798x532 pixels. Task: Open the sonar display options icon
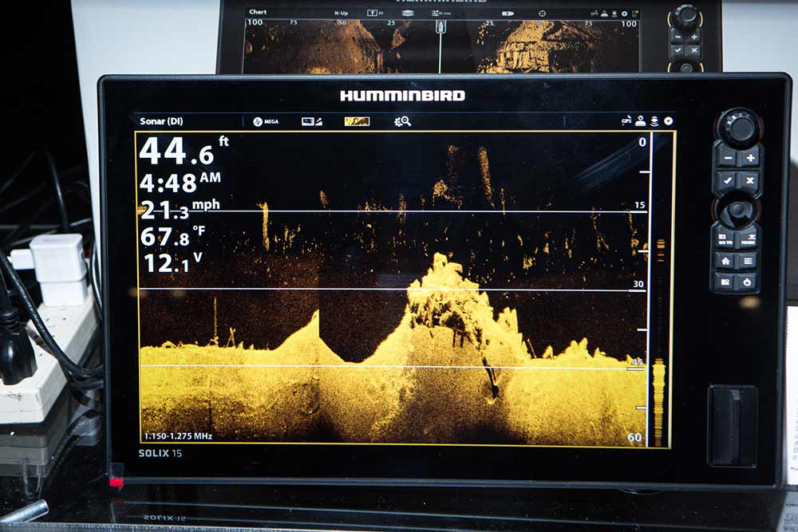311,121
